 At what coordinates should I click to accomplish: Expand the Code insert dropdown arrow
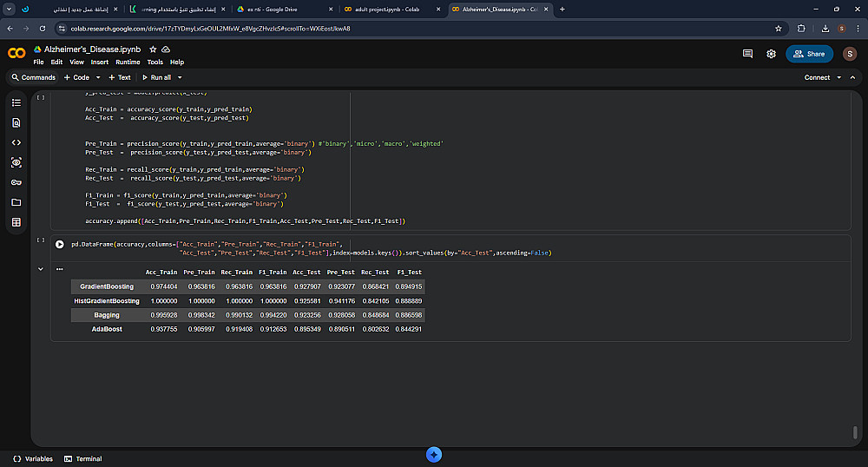98,77
